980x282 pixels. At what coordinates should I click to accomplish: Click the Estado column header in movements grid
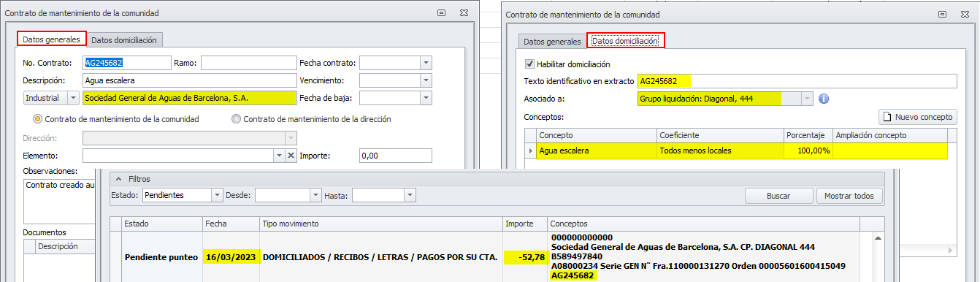pyautogui.click(x=161, y=224)
